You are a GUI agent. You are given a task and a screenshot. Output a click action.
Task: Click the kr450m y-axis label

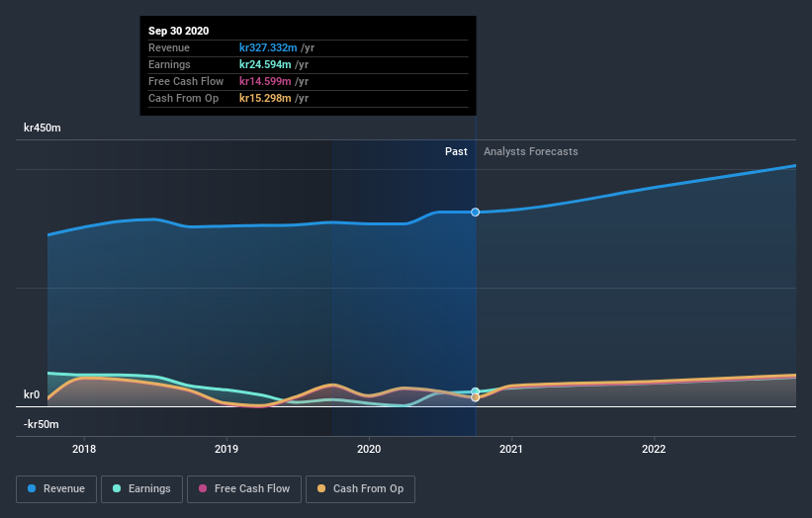point(42,128)
